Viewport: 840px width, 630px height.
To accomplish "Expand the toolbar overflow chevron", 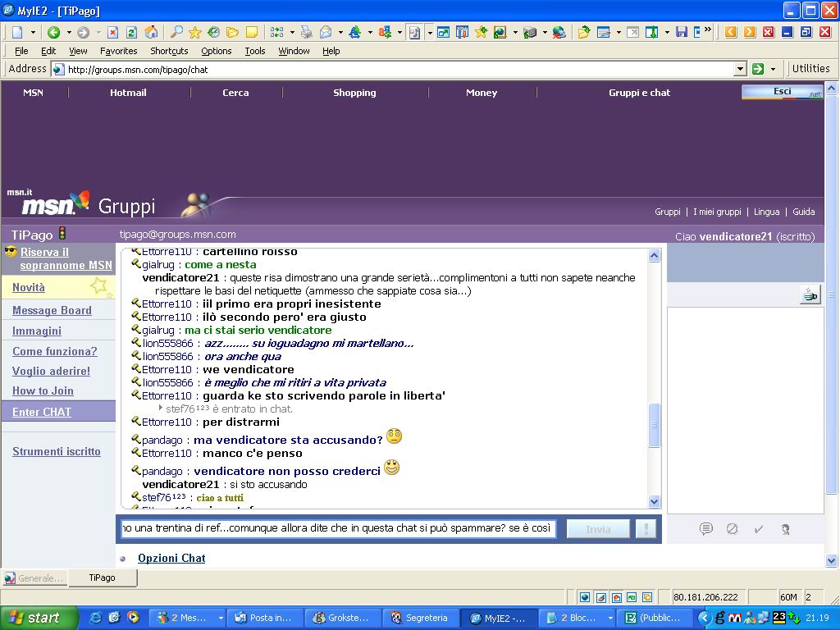I will 708,30.
